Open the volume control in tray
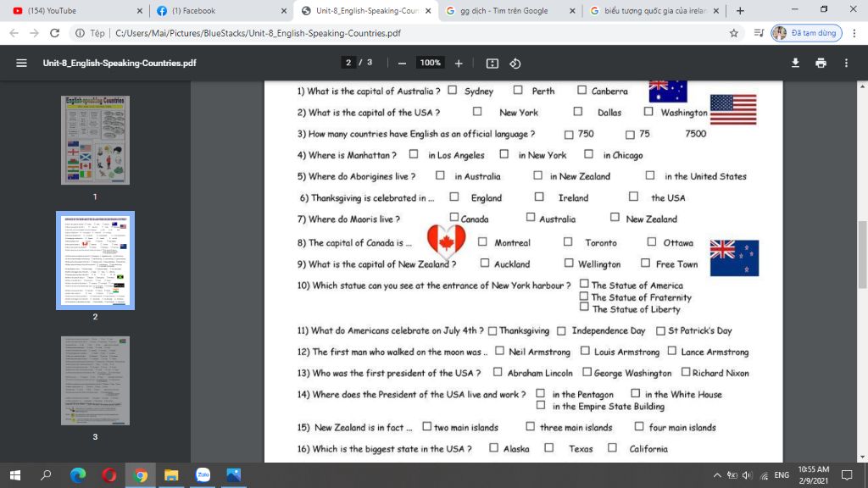Screen dimensions: 868x488 (x=748, y=475)
